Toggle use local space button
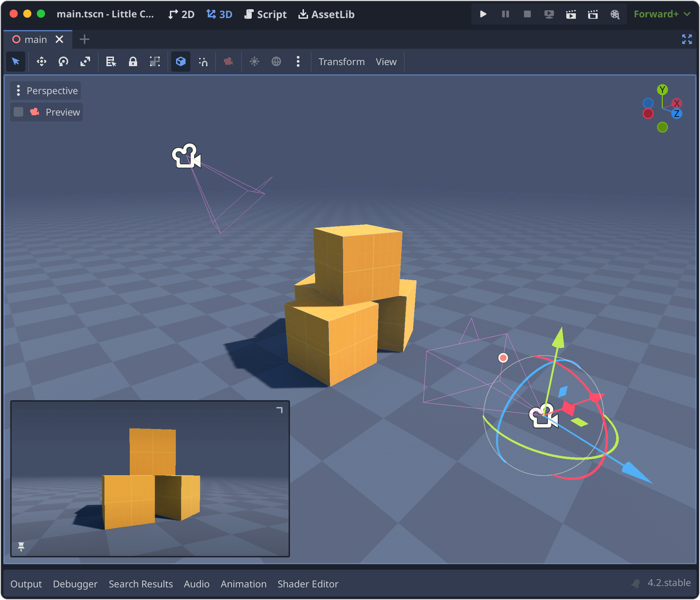The height and width of the screenshot is (600, 700). (x=181, y=62)
